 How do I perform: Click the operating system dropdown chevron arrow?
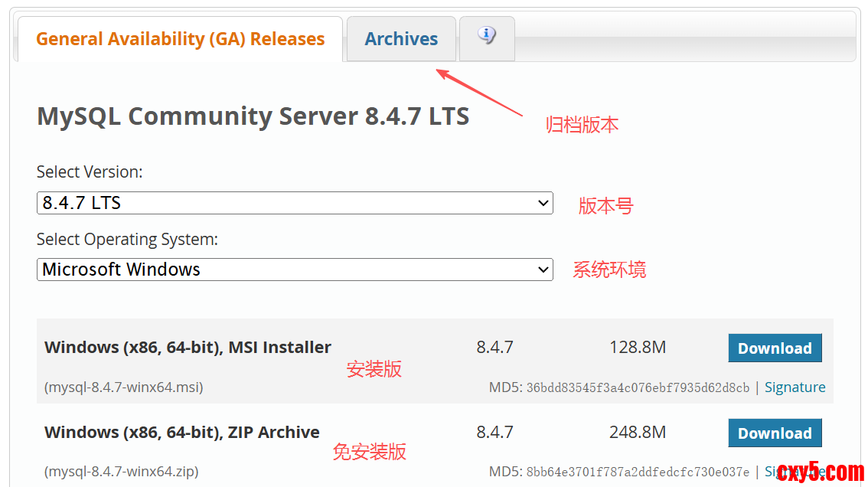tap(543, 270)
